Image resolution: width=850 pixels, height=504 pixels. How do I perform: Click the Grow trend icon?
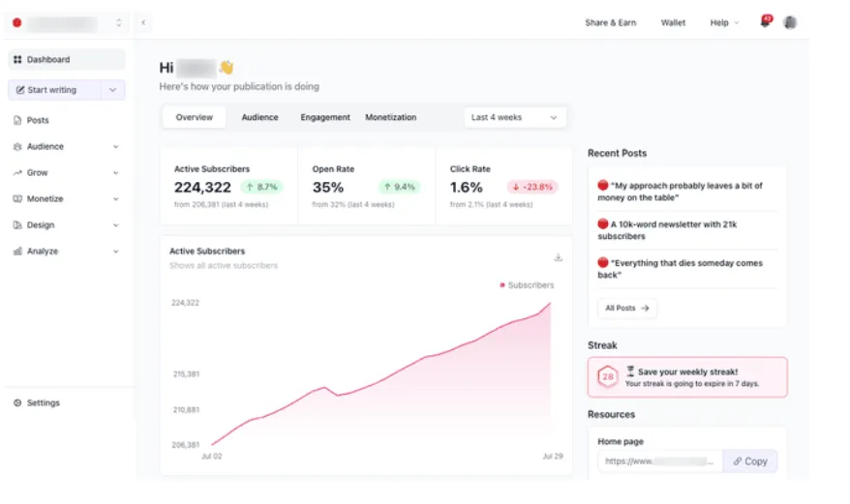coord(17,172)
